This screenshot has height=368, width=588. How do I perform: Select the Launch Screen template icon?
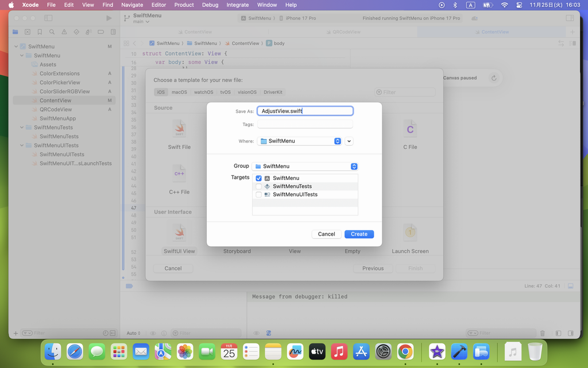(410, 232)
